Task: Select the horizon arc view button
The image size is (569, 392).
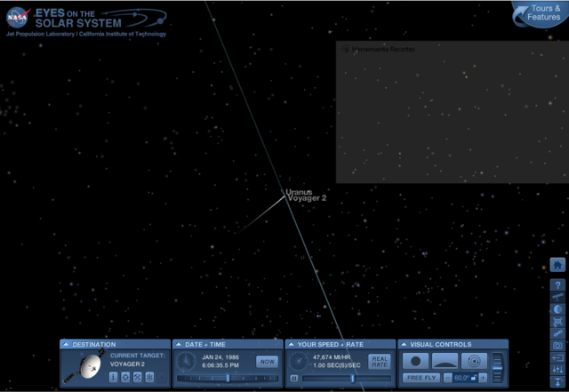Action: click(x=445, y=361)
